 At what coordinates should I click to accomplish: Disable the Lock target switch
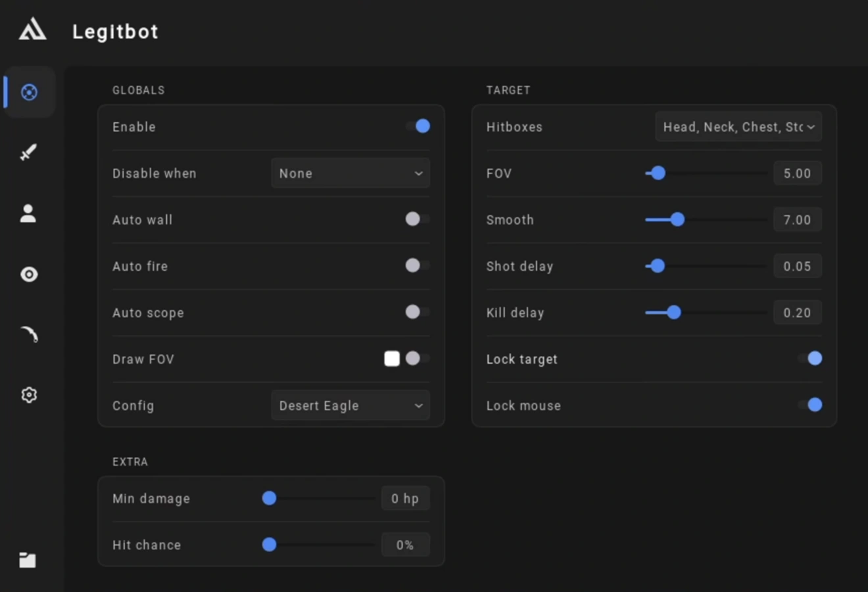pos(810,358)
